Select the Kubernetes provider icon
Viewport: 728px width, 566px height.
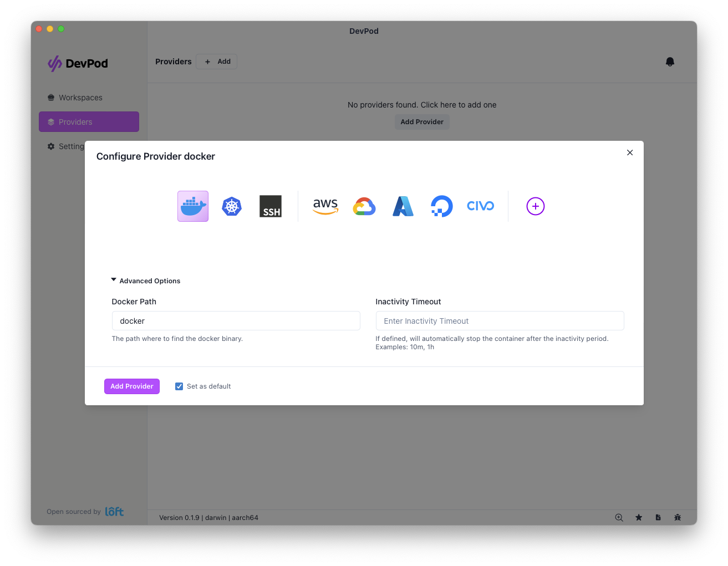231,206
